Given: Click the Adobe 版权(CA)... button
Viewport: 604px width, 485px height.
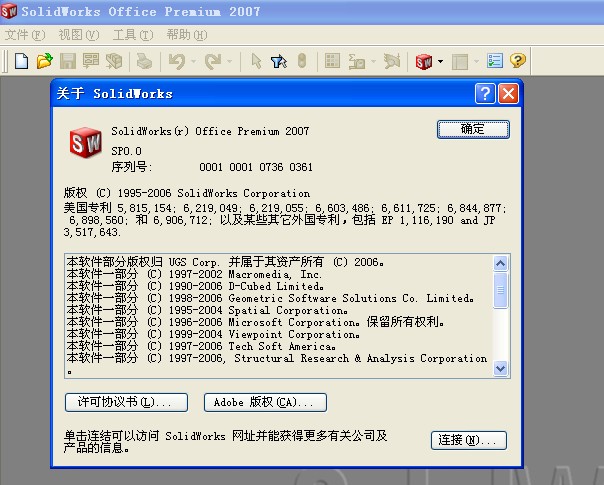Looking at the screenshot, I should 265,402.
